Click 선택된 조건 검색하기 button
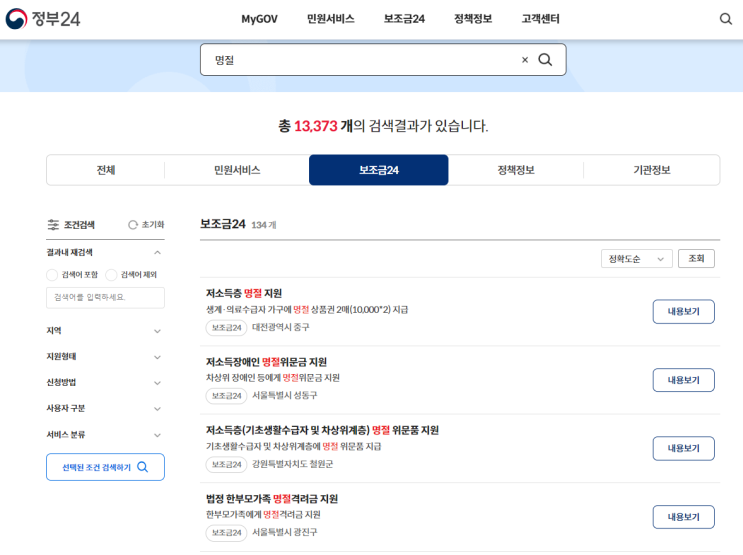This screenshot has width=743, height=555. click(x=105, y=467)
